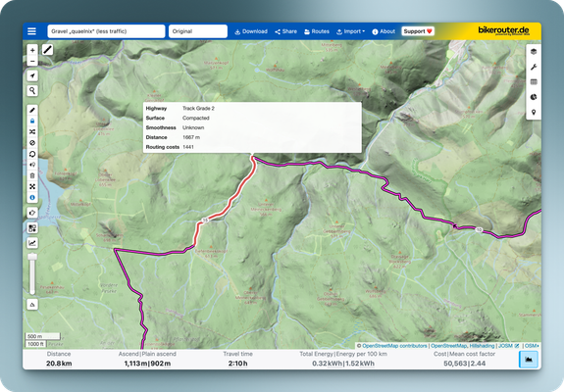Zoom out of the map
This screenshot has width=564, height=392.
pos(32,61)
